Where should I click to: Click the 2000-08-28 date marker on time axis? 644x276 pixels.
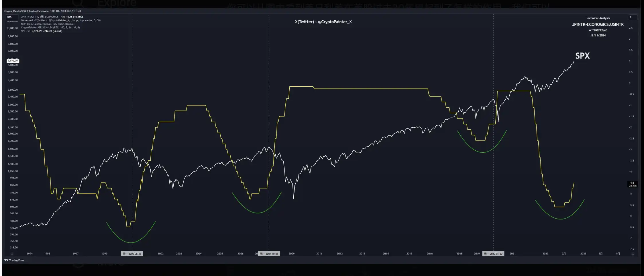(x=132, y=254)
